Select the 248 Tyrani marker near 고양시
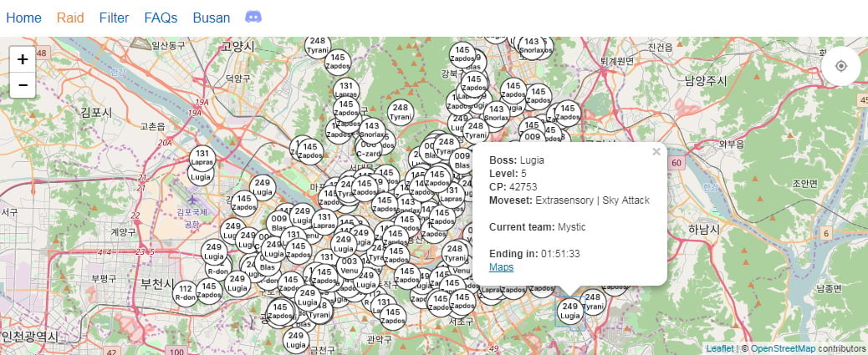Image resolution: width=868 pixels, height=355 pixels. (x=318, y=45)
